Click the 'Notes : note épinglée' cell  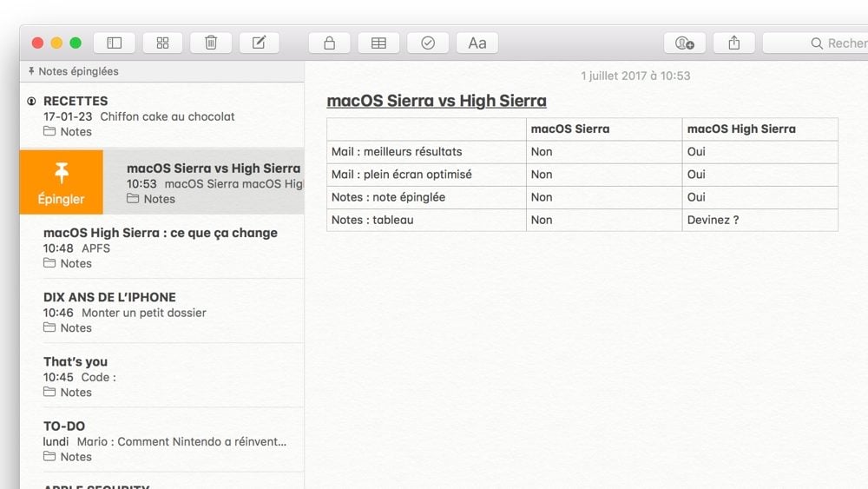(426, 197)
